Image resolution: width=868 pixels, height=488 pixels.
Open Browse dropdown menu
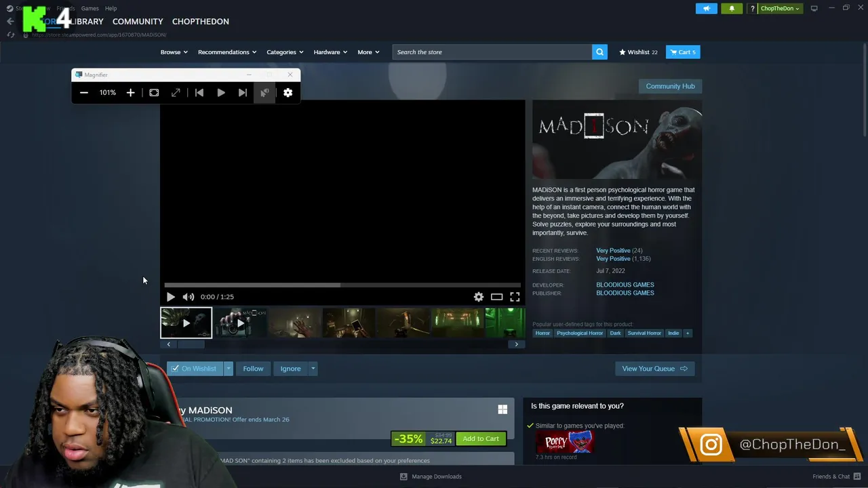(174, 52)
